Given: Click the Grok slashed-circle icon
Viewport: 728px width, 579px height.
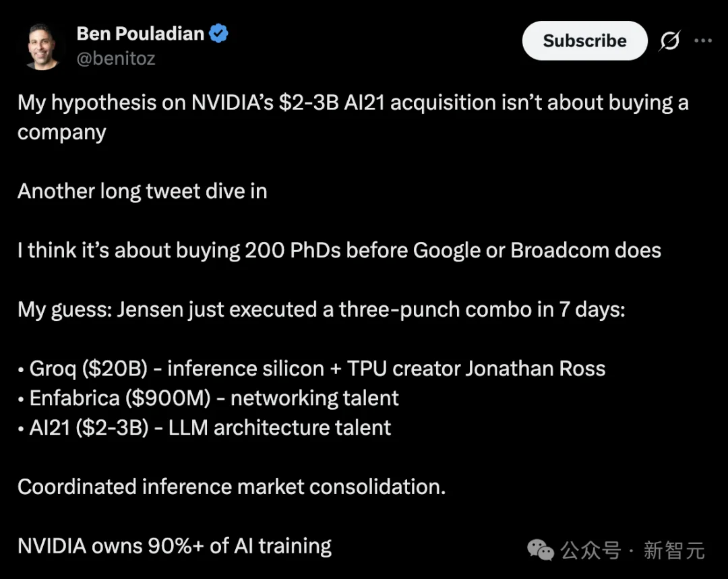Looking at the screenshot, I should (669, 41).
